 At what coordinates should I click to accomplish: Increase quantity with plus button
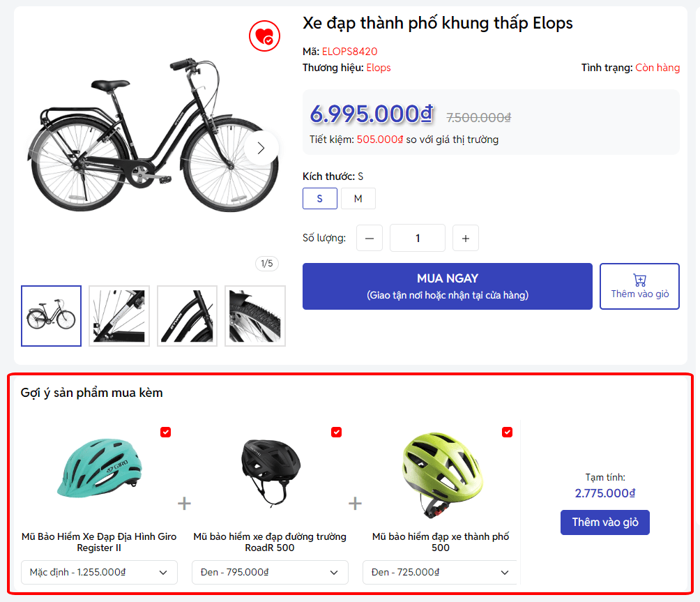(x=466, y=238)
